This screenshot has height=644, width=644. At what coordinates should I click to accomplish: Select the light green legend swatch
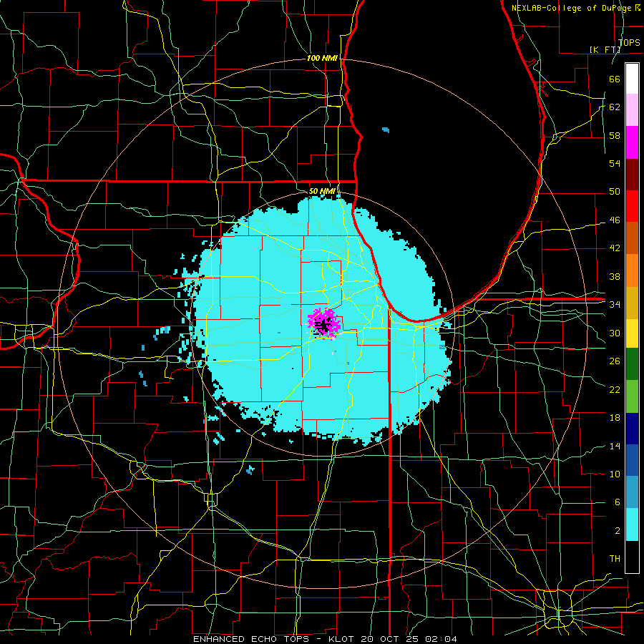[632, 396]
